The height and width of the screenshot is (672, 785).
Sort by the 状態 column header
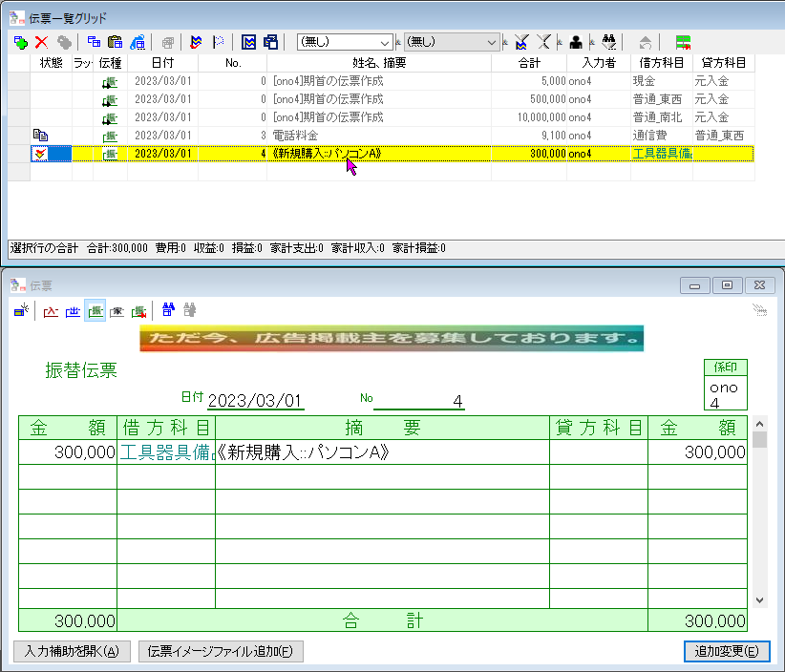click(x=51, y=63)
